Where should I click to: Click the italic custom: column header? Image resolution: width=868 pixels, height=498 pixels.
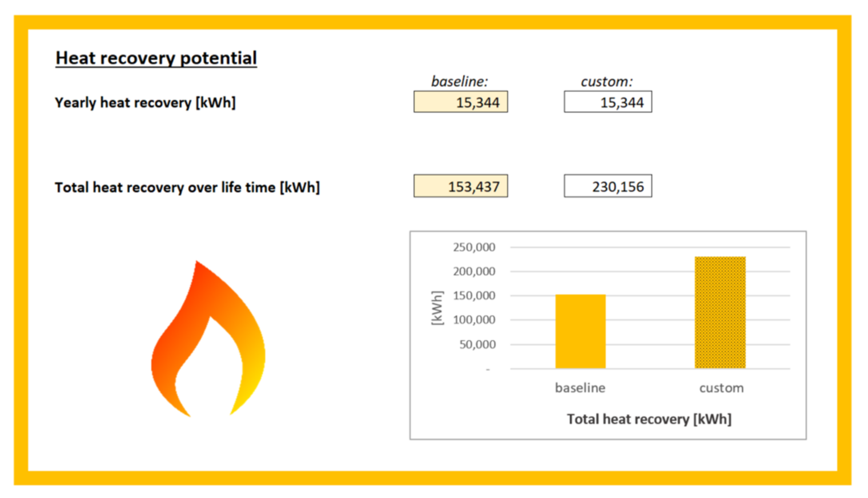607,81
